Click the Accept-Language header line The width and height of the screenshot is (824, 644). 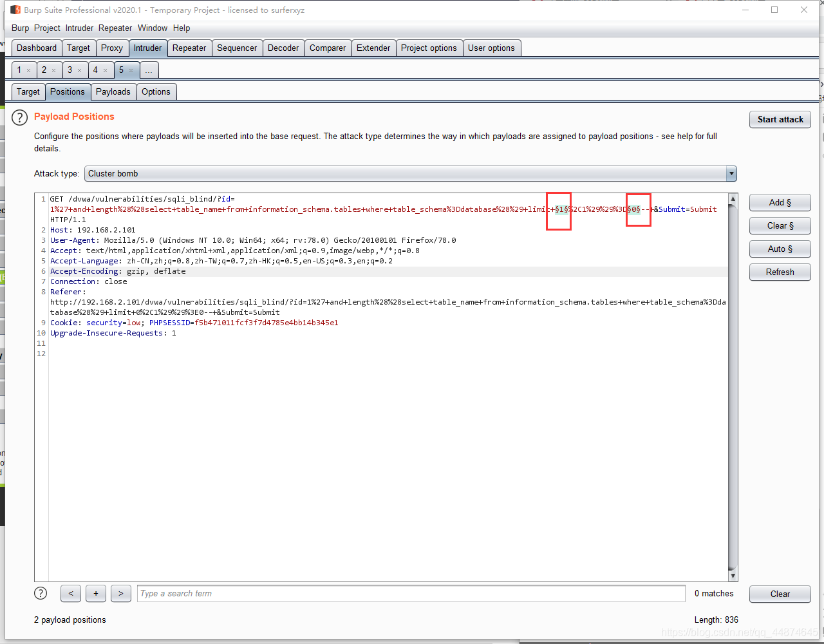coord(221,261)
